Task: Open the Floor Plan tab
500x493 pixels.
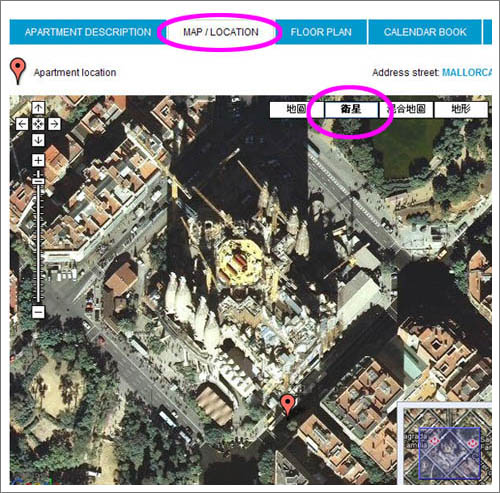Action: click(x=321, y=32)
